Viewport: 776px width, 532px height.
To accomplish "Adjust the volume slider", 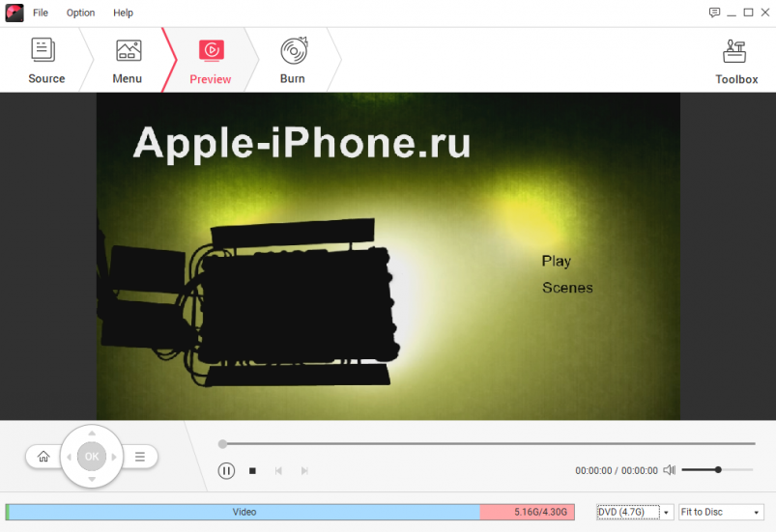I will point(718,470).
